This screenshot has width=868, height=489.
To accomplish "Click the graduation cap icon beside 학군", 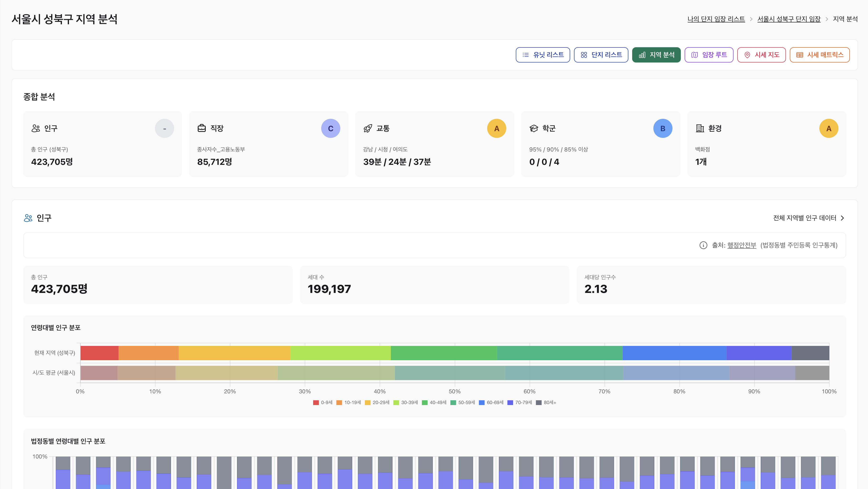I will coord(534,128).
